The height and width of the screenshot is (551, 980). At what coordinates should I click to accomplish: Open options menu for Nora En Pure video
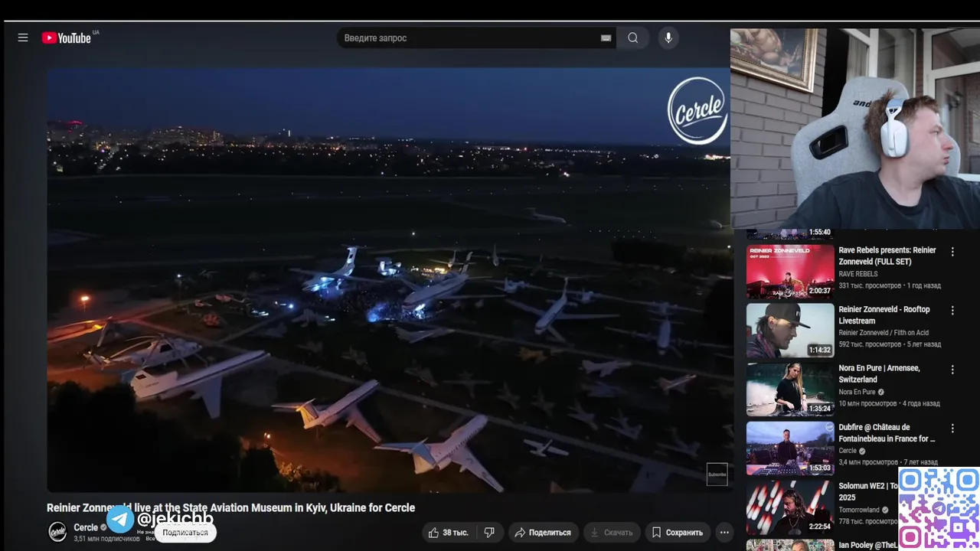952,370
